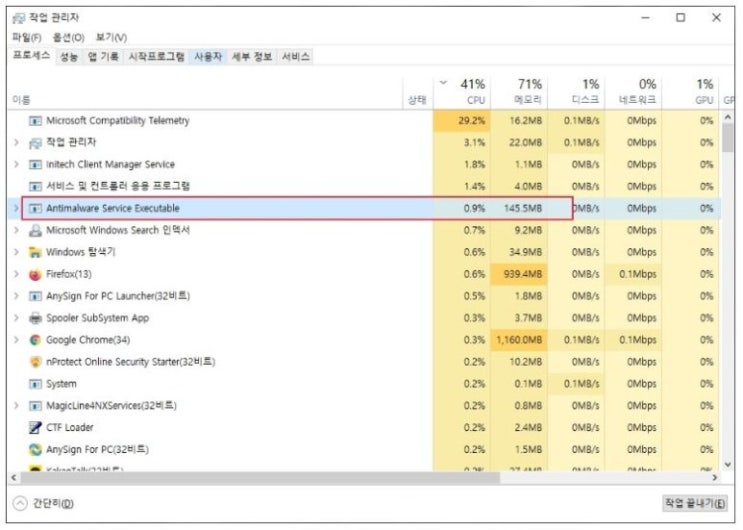The image size is (743, 530).
Task: Click the CTF Loader icon
Action: 35,428
